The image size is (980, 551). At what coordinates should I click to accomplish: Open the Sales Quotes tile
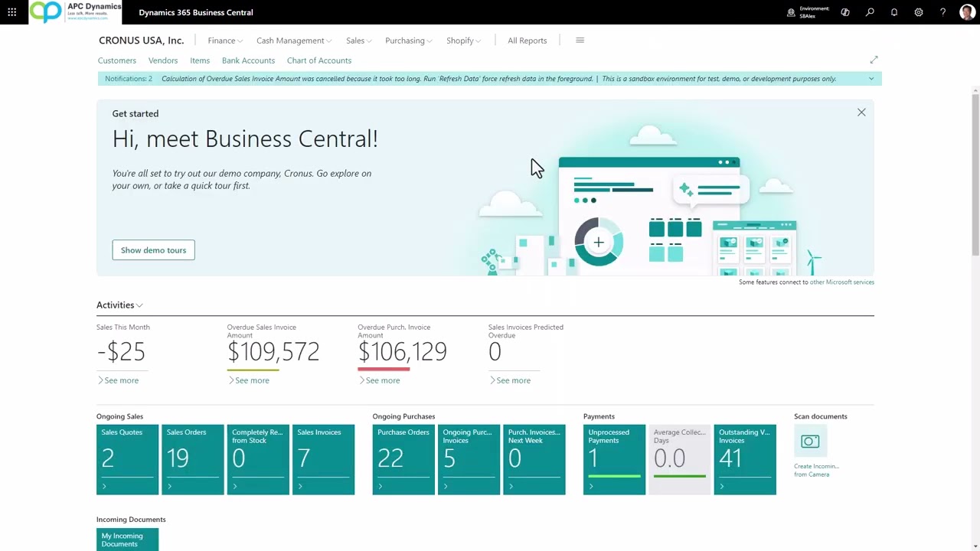[128, 459]
